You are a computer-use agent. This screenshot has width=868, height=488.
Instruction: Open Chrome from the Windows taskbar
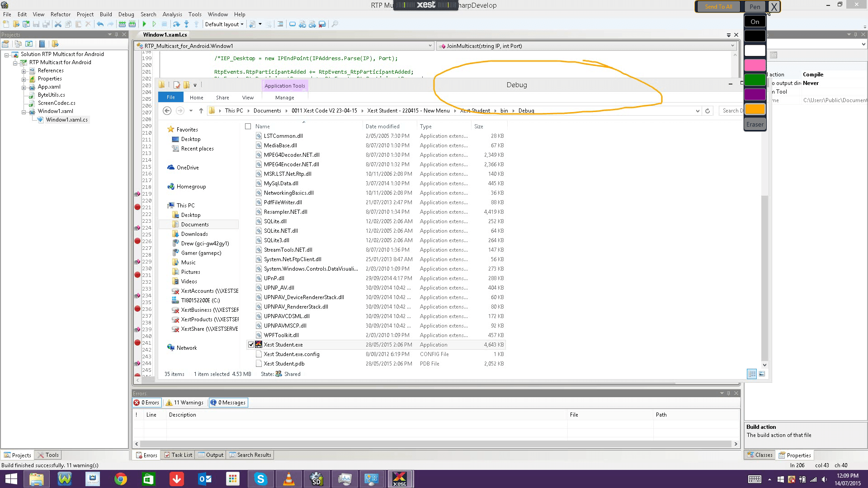click(120, 479)
